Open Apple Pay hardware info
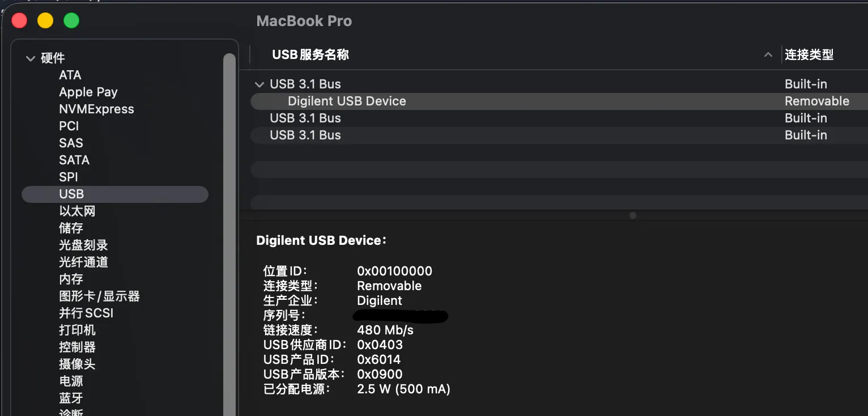The width and height of the screenshot is (868, 416). click(x=88, y=92)
